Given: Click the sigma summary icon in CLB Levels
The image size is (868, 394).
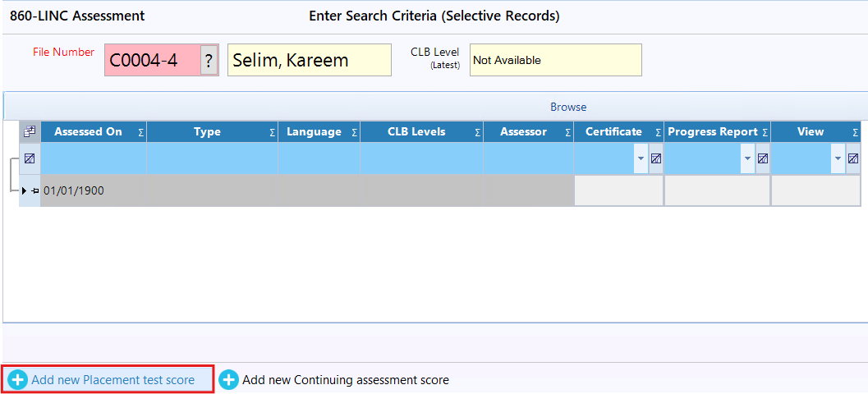Looking at the screenshot, I should click(477, 132).
